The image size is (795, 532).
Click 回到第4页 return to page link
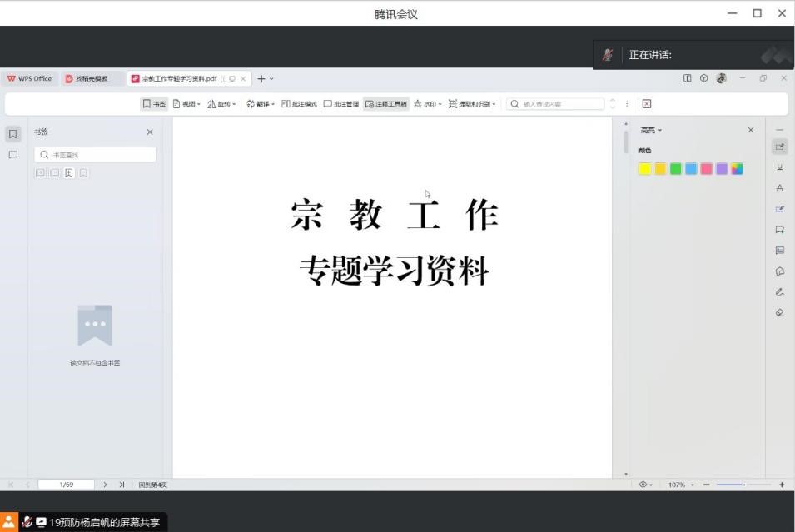point(152,485)
